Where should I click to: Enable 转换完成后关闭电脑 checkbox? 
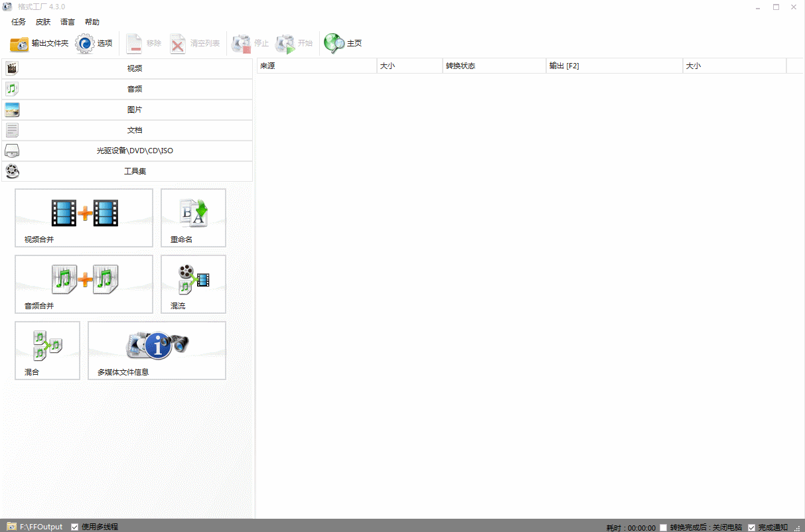click(664, 527)
